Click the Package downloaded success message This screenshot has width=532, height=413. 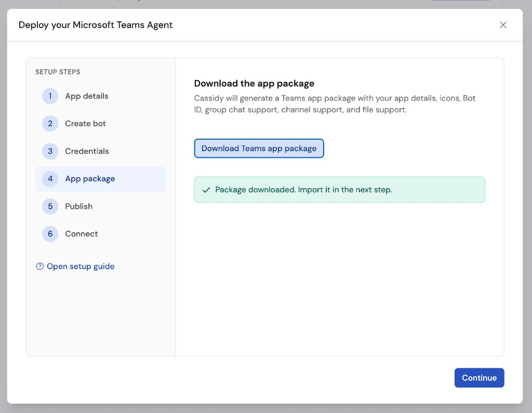(339, 190)
